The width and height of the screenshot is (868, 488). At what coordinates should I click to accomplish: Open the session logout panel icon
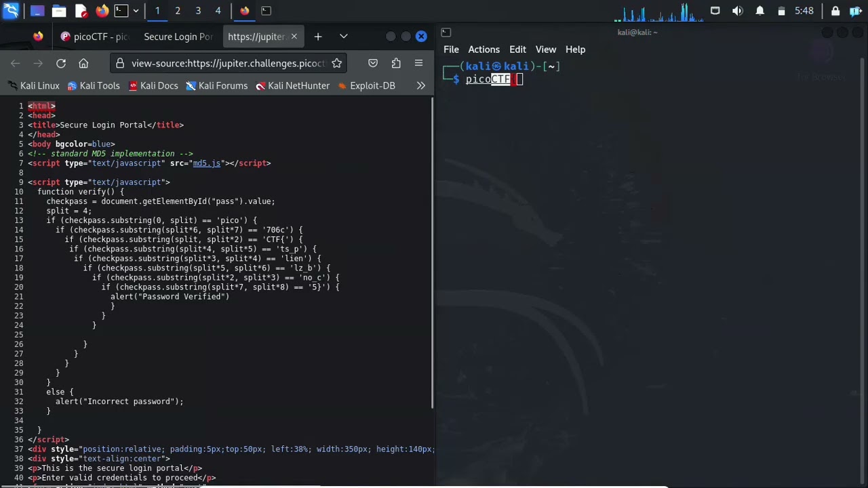[856, 11]
